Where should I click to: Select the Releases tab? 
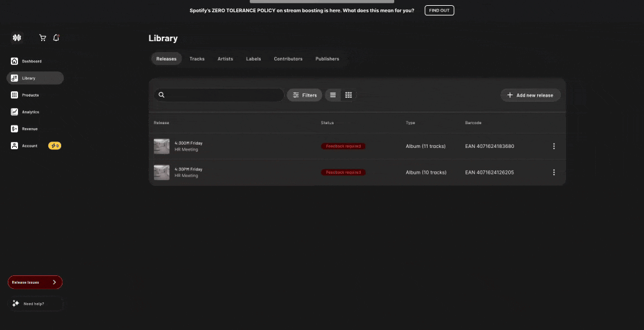point(166,59)
